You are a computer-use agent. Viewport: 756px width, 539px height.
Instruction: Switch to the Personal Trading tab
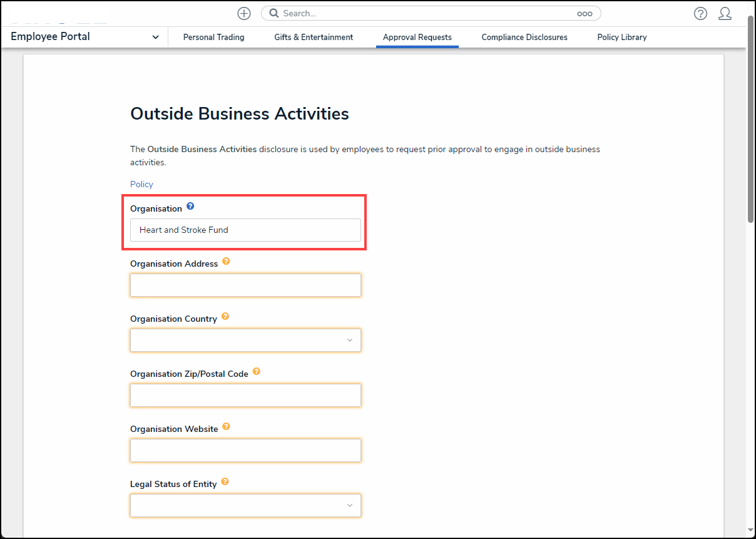coord(213,38)
